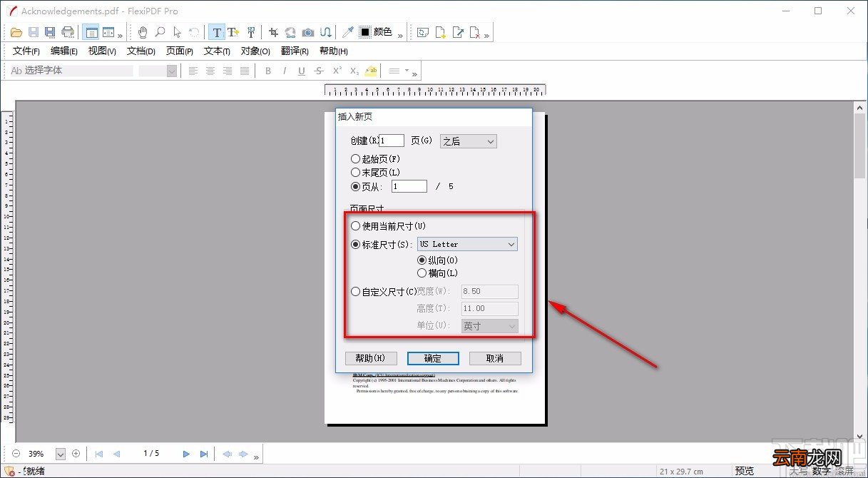This screenshot has width=868, height=478.
Task: Select 自定义尺寸(C) radio button
Action: 355,291
